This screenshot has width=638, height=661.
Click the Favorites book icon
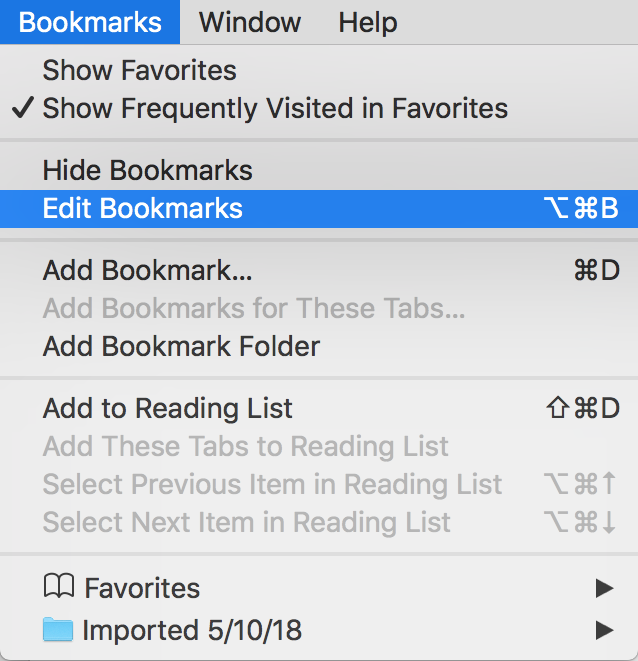click(59, 588)
